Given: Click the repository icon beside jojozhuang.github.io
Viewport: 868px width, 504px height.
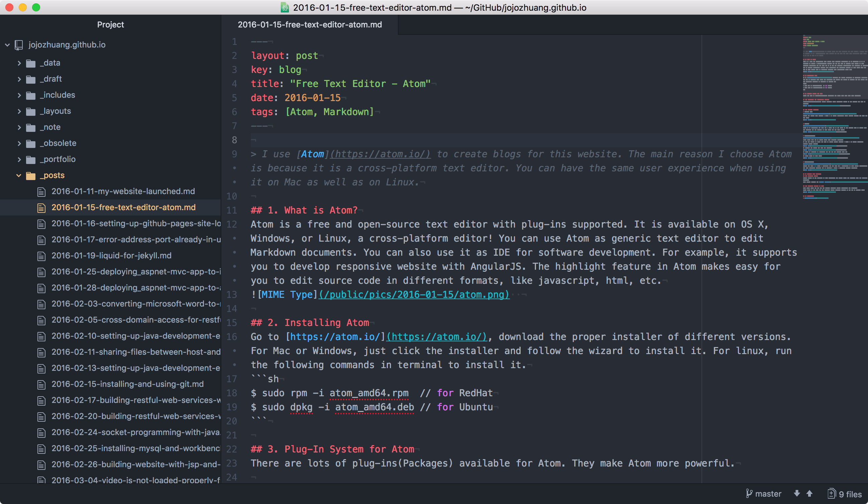Looking at the screenshot, I should [x=19, y=45].
